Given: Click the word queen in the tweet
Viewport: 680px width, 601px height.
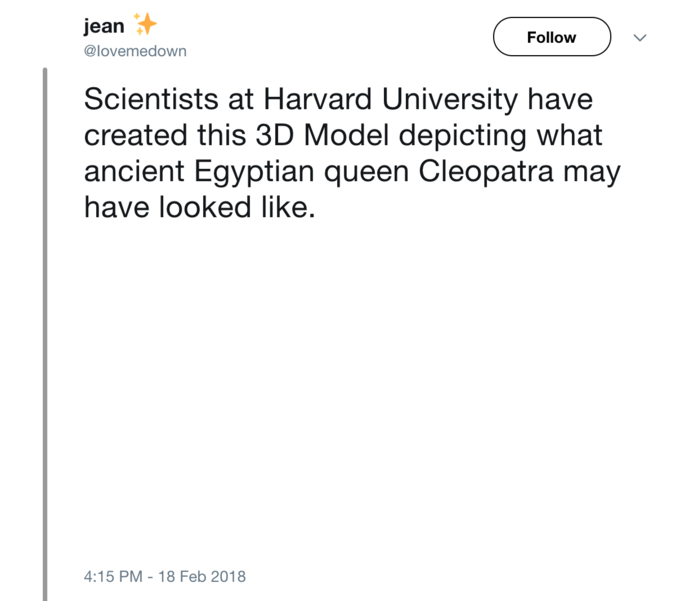Looking at the screenshot, I should point(366,171).
